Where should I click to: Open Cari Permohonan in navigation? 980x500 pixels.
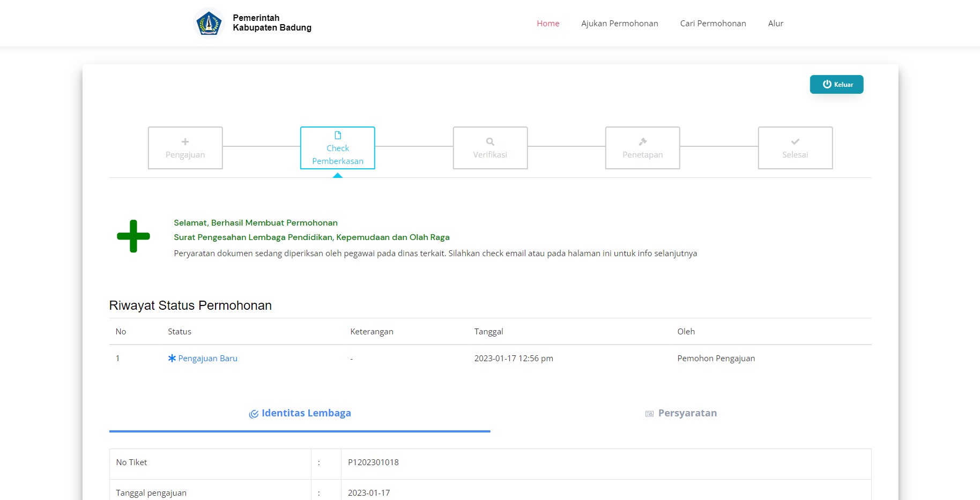pos(712,24)
